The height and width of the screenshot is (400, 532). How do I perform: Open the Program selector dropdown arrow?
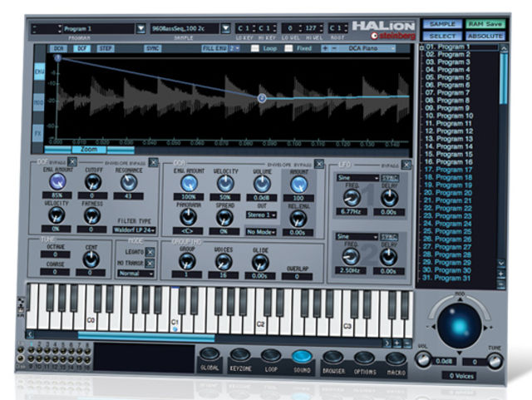click(x=140, y=29)
